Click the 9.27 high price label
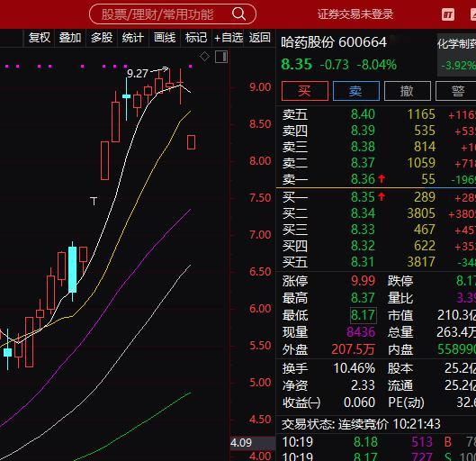The image size is (476, 461). [137, 74]
